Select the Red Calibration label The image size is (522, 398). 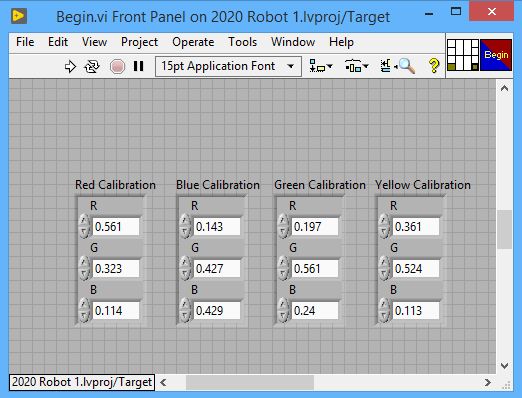tap(115, 185)
